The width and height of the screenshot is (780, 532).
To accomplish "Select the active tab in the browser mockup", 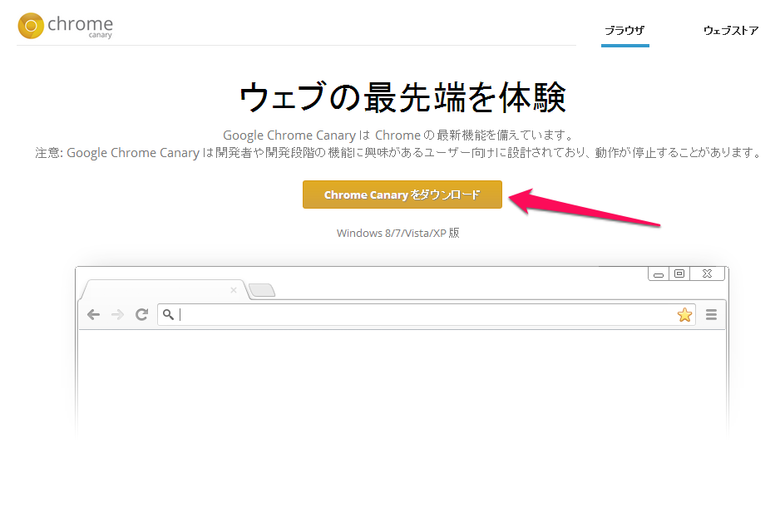I will click(x=162, y=289).
